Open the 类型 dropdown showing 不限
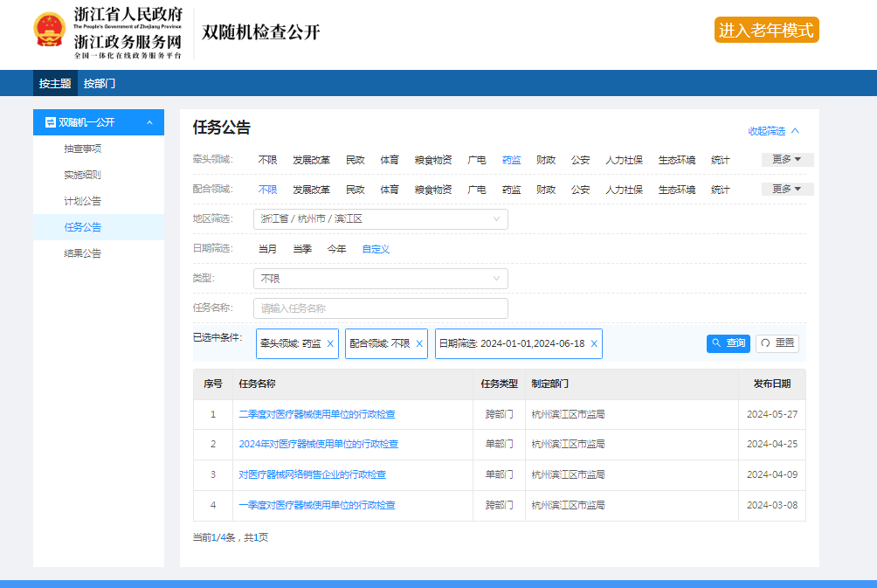Image resolution: width=877 pixels, height=588 pixels. (380, 278)
